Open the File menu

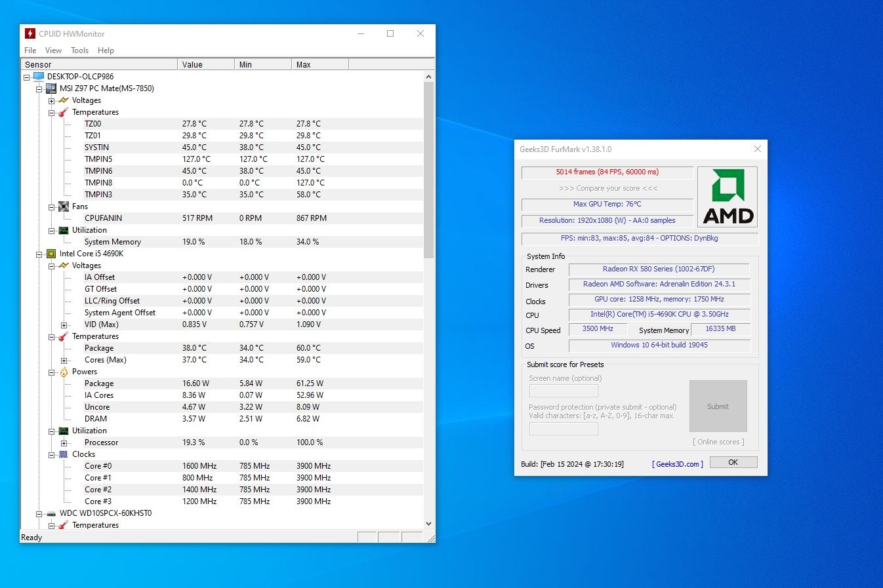click(x=30, y=50)
